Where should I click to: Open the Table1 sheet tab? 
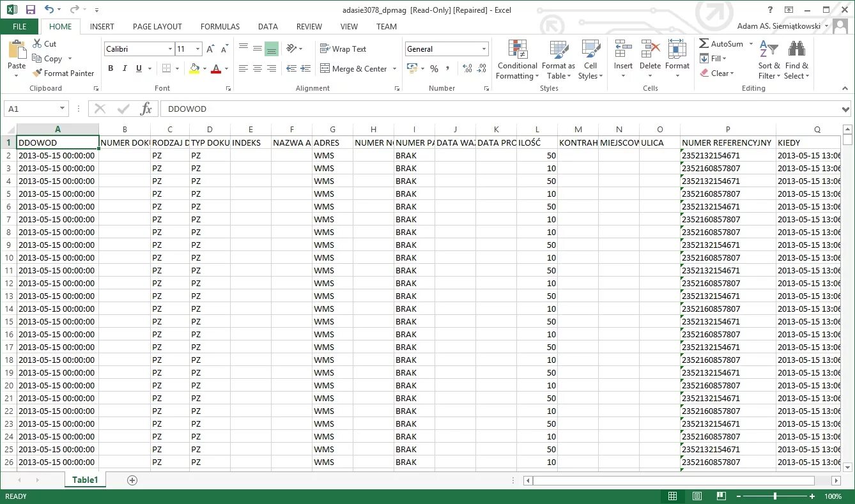point(85,480)
